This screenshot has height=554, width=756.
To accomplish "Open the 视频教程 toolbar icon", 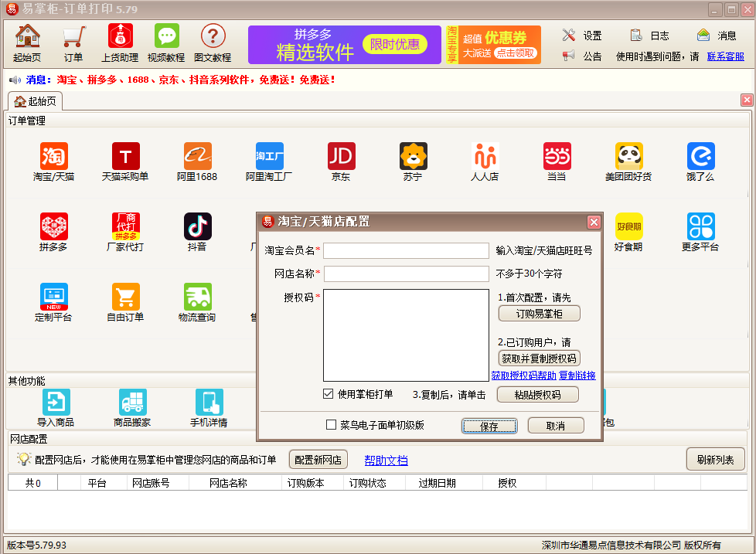I will coord(166,37).
